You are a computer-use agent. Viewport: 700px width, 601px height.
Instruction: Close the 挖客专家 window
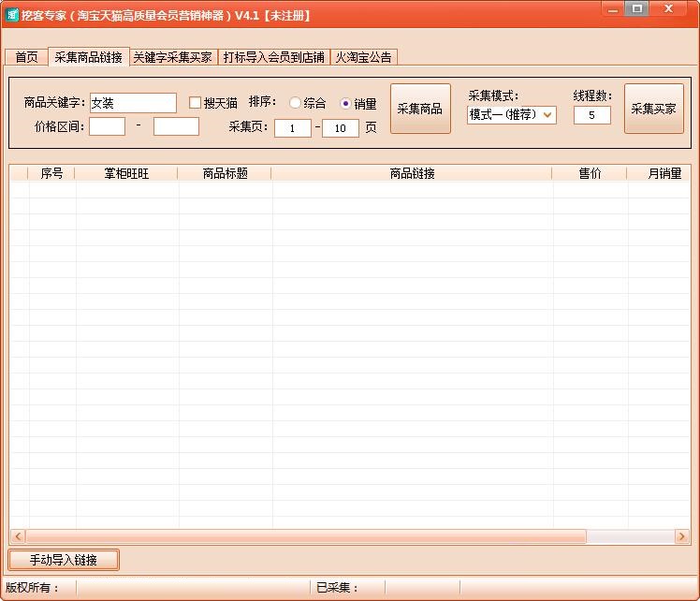tap(668, 8)
